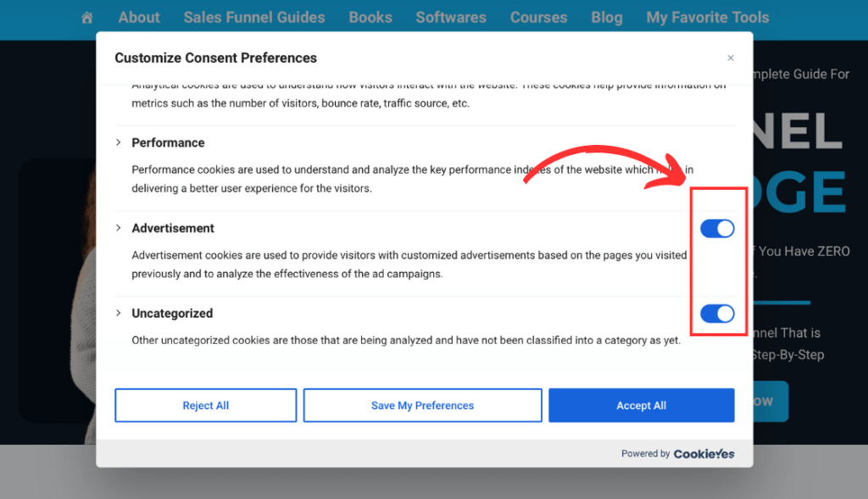Screen dimensions: 868x499
Task: Navigate to the Books section
Action: pyautogui.click(x=370, y=17)
